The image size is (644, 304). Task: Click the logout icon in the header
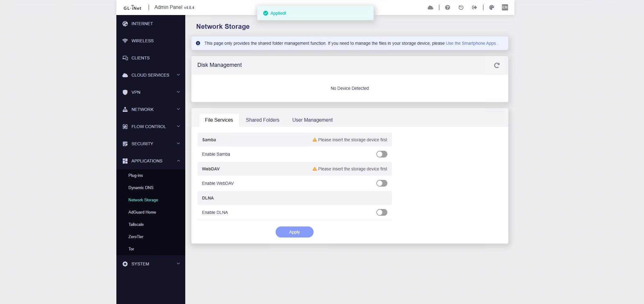[474, 8]
